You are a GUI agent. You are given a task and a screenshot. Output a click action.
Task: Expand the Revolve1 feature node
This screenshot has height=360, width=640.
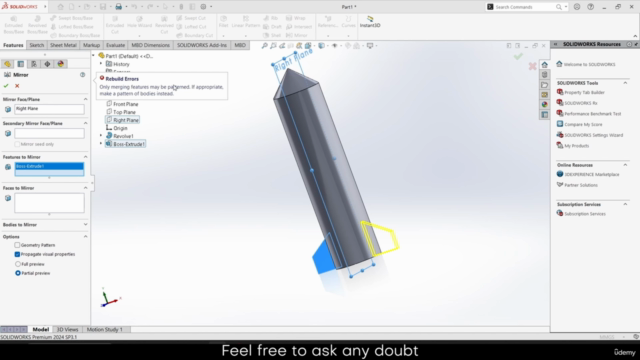101,136
